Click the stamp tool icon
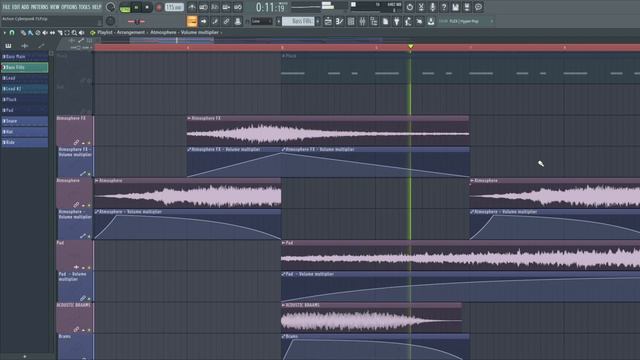640x360 pixels. [238, 21]
